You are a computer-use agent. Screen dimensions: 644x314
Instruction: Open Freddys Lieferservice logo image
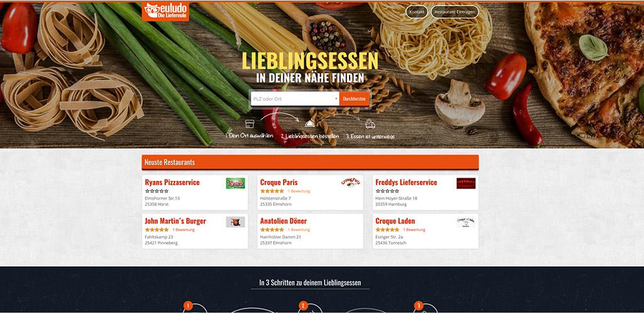[466, 183]
